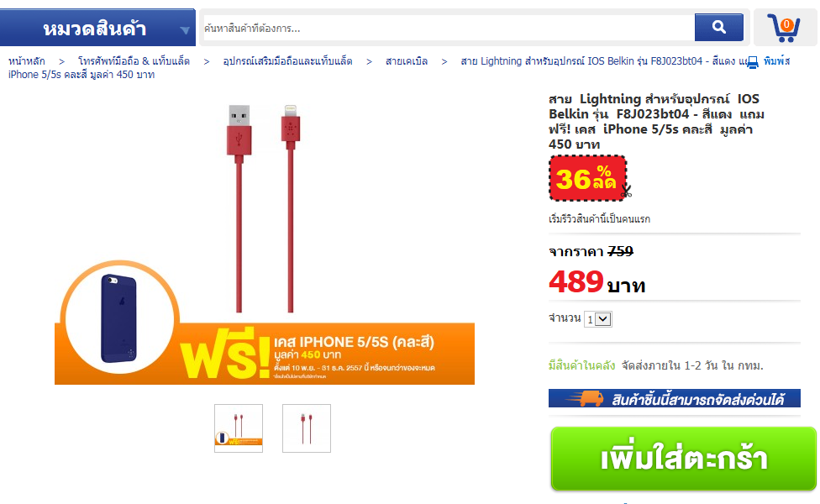Click the 36% discount coupon badge
Viewport: 820px width, 504px height.
pos(587,178)
